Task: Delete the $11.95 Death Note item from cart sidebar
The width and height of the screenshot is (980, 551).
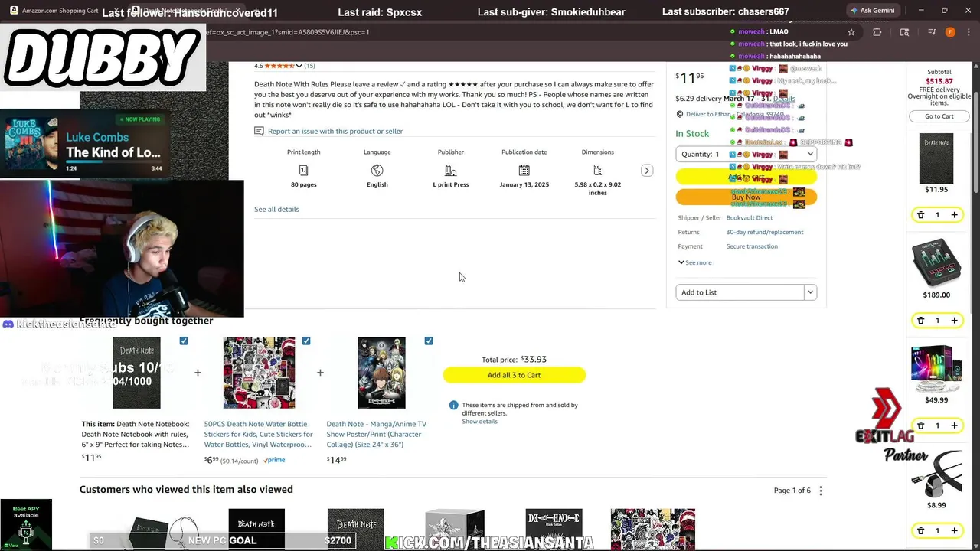Action: click(921, 215)
